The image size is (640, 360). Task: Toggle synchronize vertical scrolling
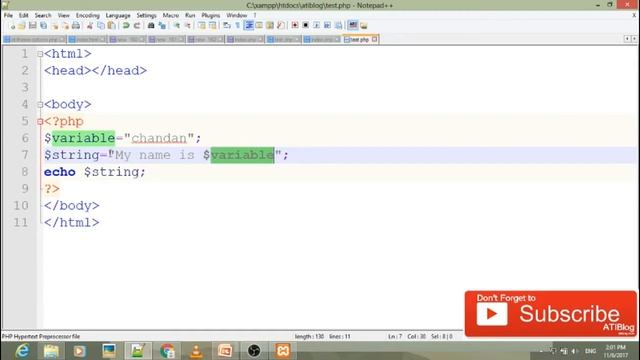[x=202, y=25]
